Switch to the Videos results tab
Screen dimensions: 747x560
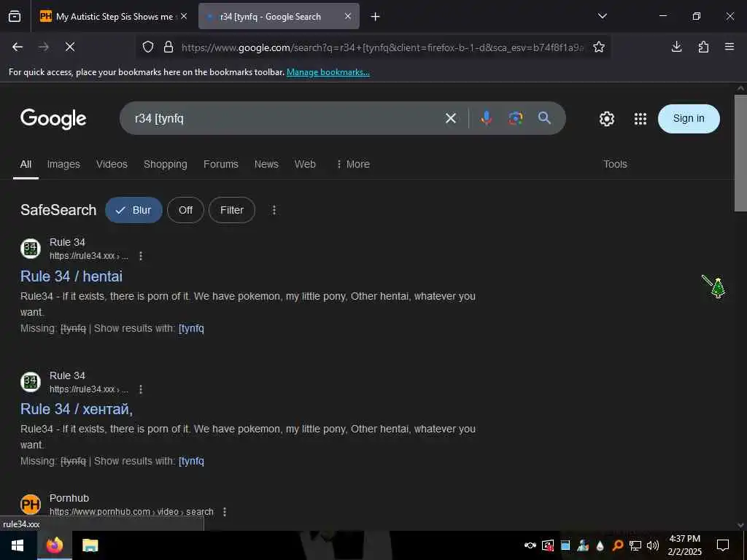[112, 164]
